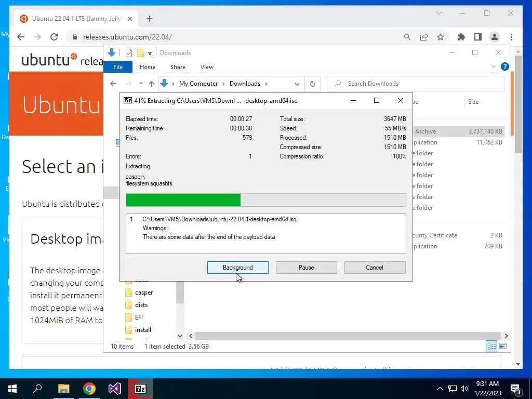Image resolution: width=532 pixels, height=399 pixels.
Task: Click the 7z icon in extraction dialog title
Action: (x=128, y=100)
